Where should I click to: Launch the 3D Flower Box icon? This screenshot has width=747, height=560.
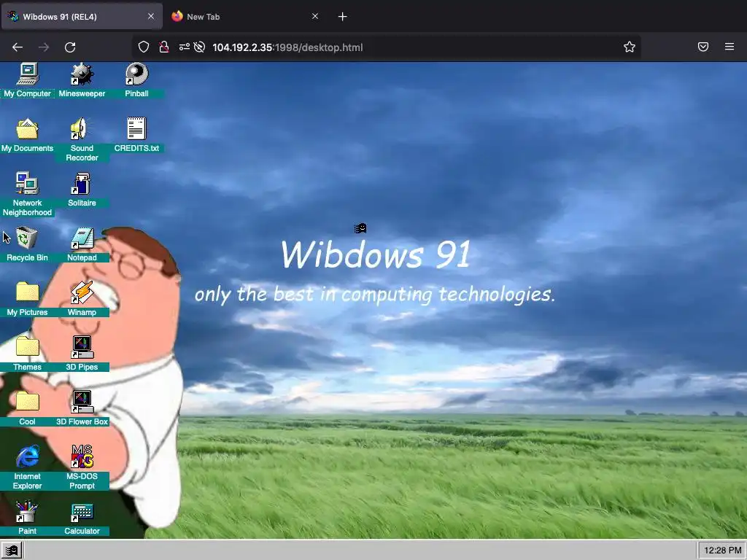pos(82,408)
